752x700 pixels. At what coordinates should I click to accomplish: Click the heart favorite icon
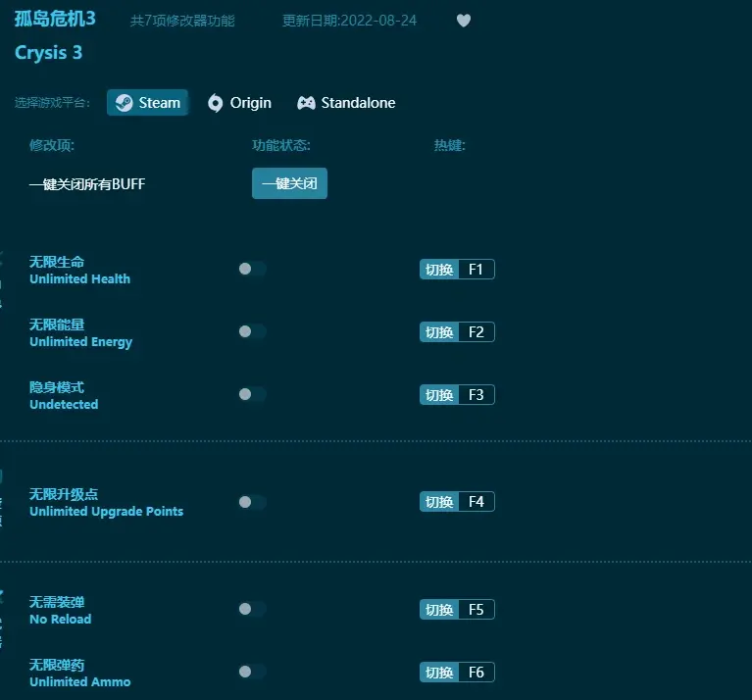[464, 21]
